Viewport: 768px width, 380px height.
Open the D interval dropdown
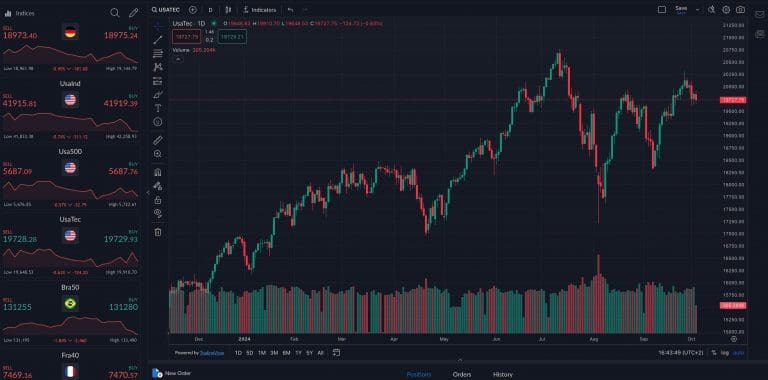point(210,10)
